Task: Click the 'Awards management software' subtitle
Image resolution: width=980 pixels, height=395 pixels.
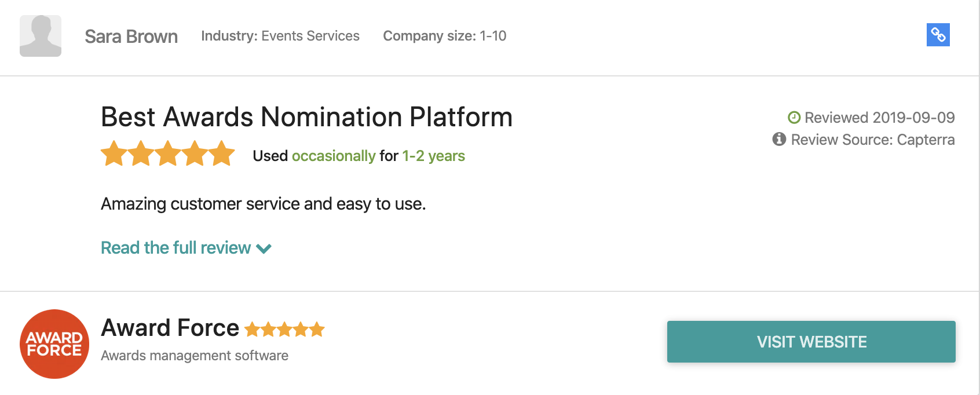Action: pos(195,356)
